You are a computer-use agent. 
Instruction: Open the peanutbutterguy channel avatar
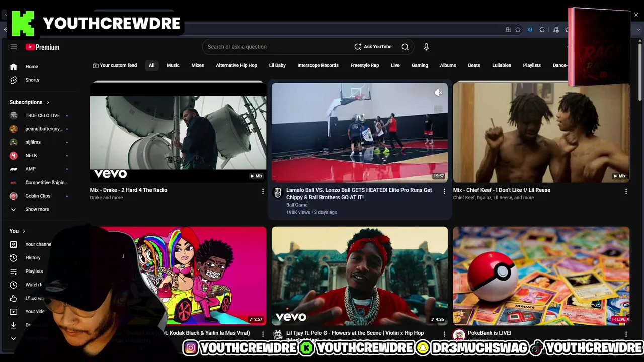(14, 129)
